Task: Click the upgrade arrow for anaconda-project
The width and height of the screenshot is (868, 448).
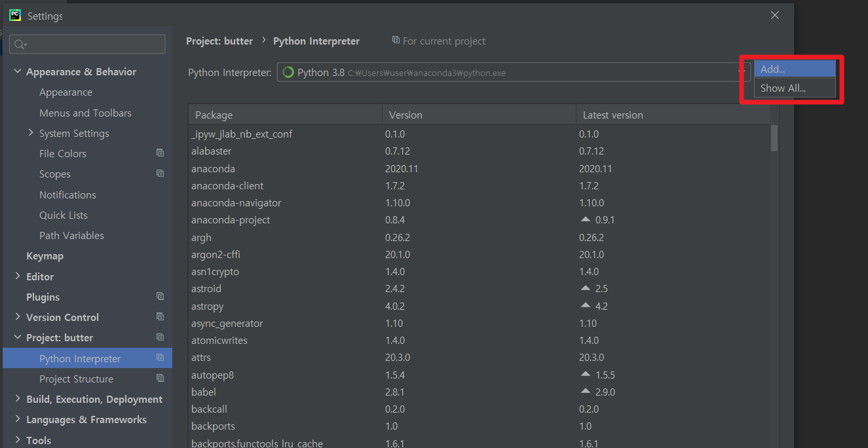Action: pyautogui.click(x=586, y=219)
